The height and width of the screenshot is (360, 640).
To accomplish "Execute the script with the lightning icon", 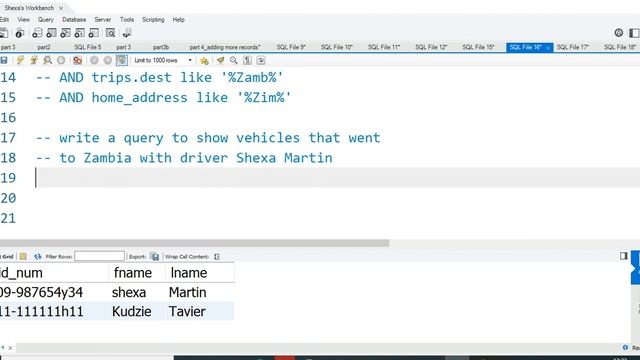I will [x=20, y=60].
